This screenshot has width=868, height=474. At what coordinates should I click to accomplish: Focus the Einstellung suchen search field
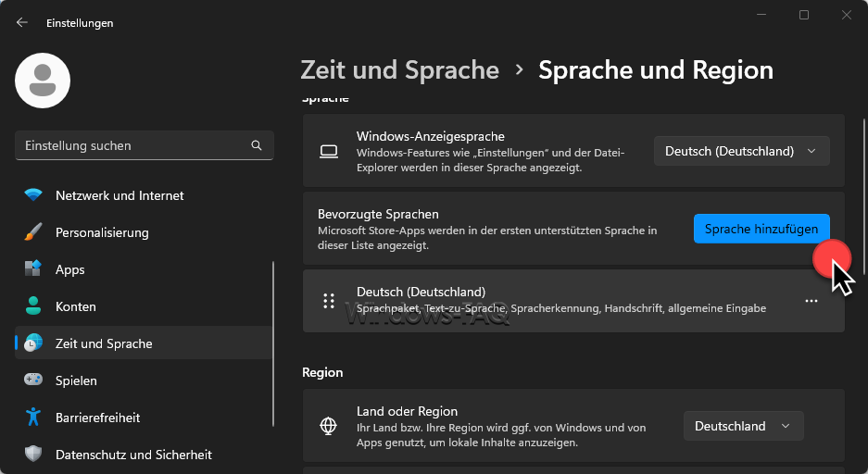(144, 145)
